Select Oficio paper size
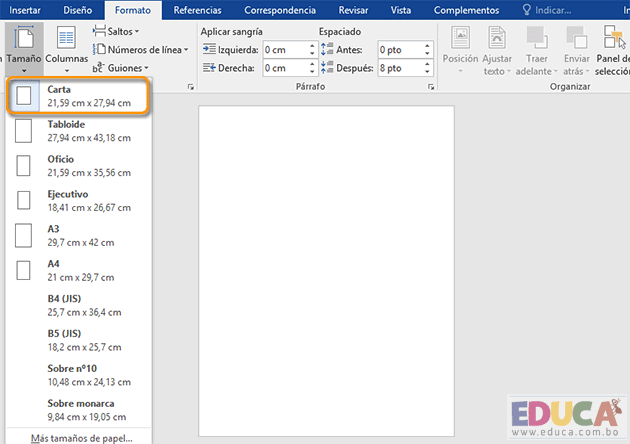 (78, 166)
